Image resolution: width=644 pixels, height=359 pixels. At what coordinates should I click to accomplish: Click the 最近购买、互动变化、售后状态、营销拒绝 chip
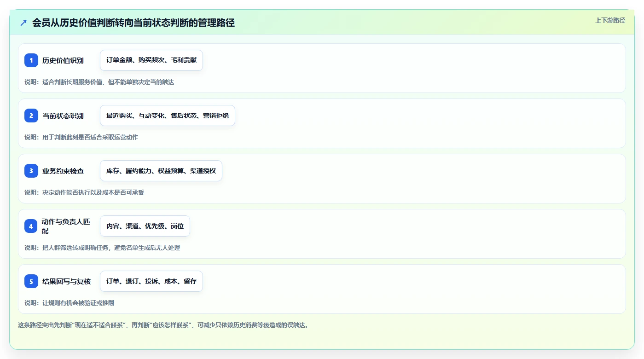[168, 116]
